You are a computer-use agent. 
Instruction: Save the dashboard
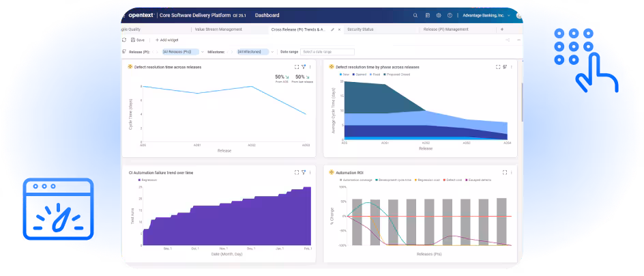pos(138,40)
